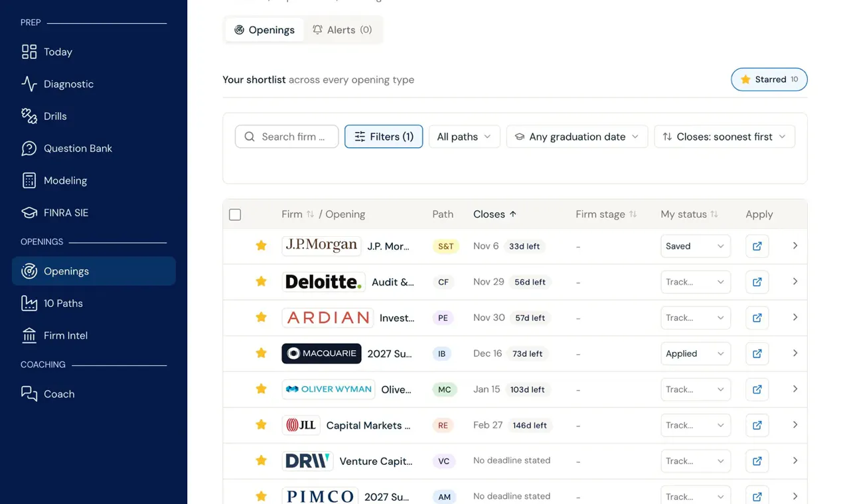This screenshot has width=843, height=504.
Task: Sort table by Firm stage arrows
Action: point(633,214)
